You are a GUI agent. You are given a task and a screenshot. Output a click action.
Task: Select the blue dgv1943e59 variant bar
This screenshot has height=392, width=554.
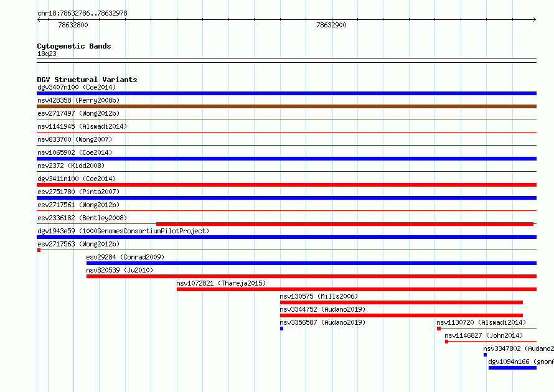pyautogui.click(x=286, y=237)
